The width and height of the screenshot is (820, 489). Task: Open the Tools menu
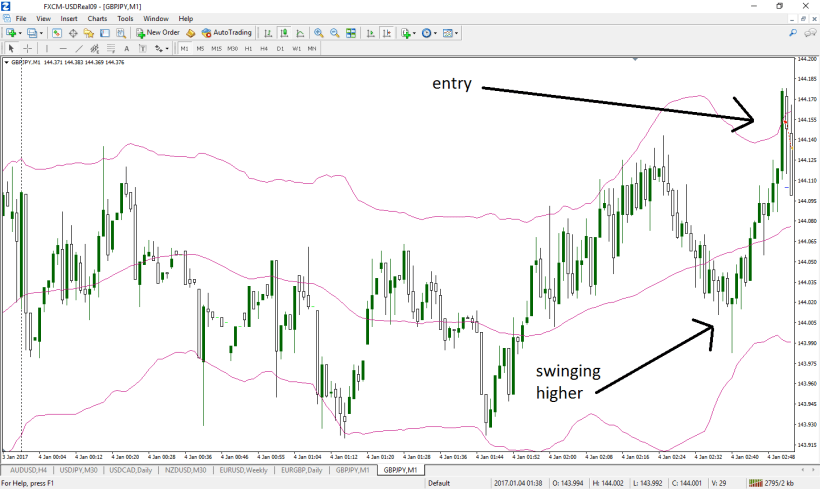[126, 18]
